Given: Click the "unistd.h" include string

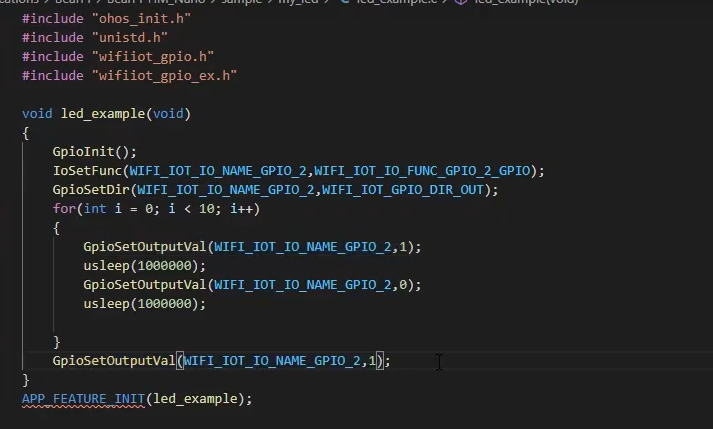Looking at the screenshot, I should tap(130, 37).
